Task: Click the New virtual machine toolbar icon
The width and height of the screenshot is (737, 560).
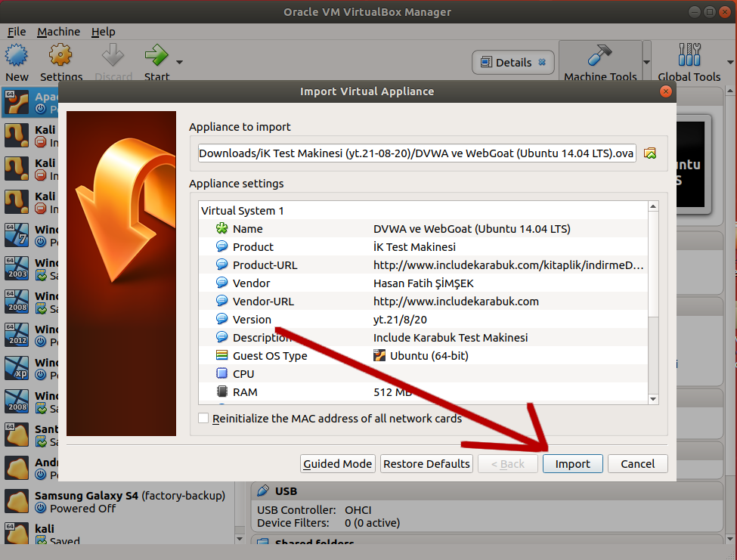Action: click(17, 55)
